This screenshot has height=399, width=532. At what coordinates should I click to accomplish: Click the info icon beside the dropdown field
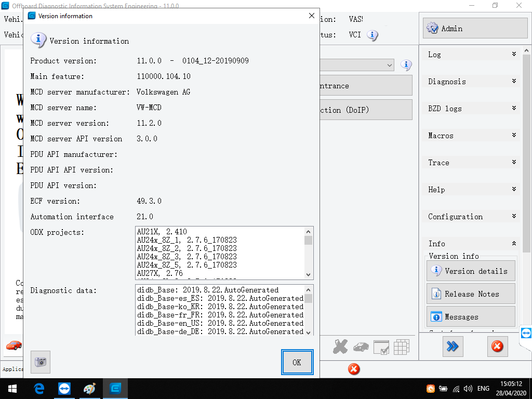click(x=406, y=65)
